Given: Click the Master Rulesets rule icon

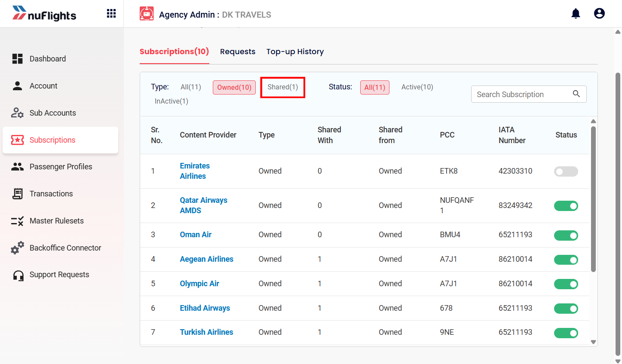Looking at the screenshot, I should [17, 221].
